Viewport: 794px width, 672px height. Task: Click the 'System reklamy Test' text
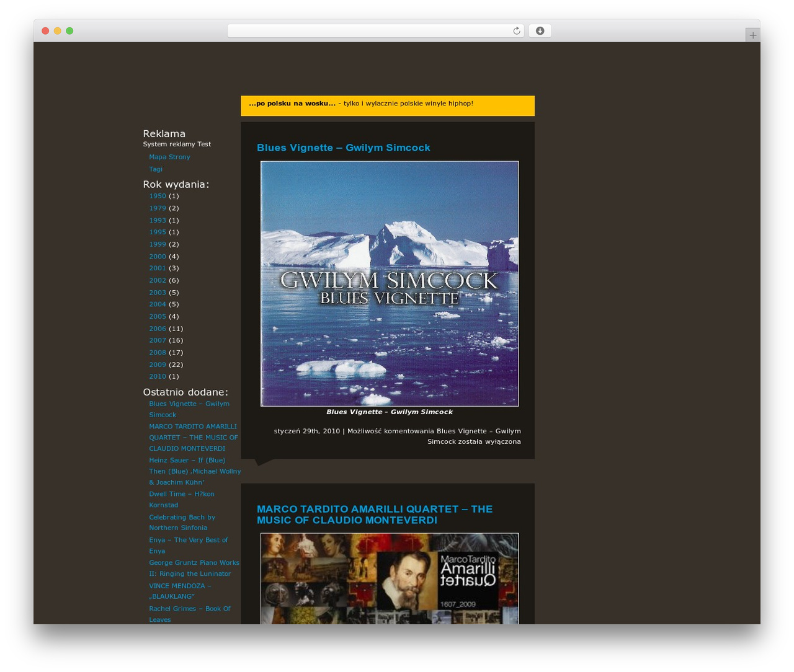point(177,144)
